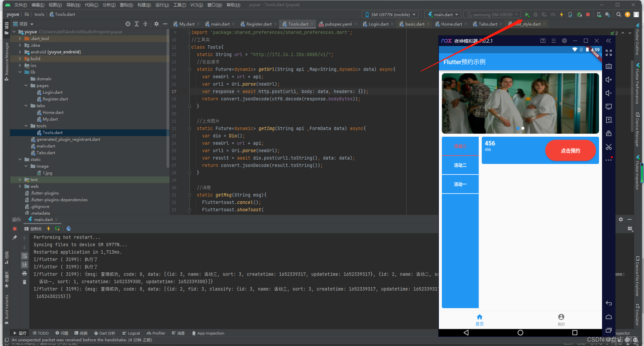Start a Debug session via the bug icon
Viewport: 644px width, 346px height.
[536, 14]
